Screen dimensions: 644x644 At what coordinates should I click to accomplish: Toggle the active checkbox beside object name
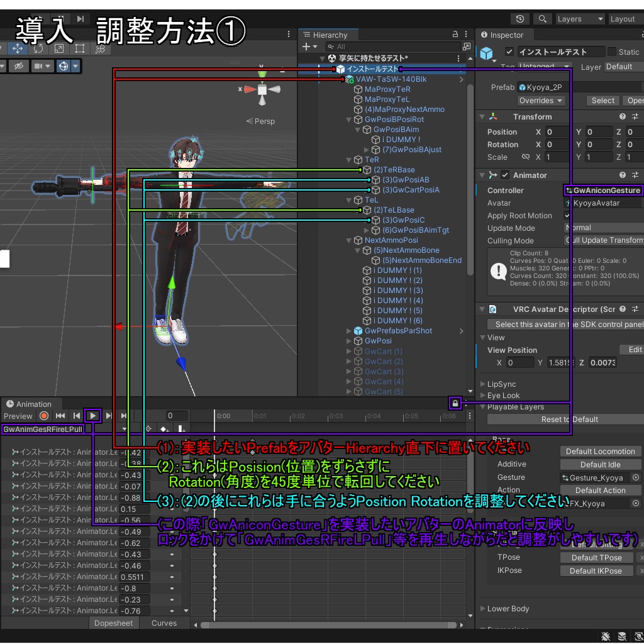[509, 52]
